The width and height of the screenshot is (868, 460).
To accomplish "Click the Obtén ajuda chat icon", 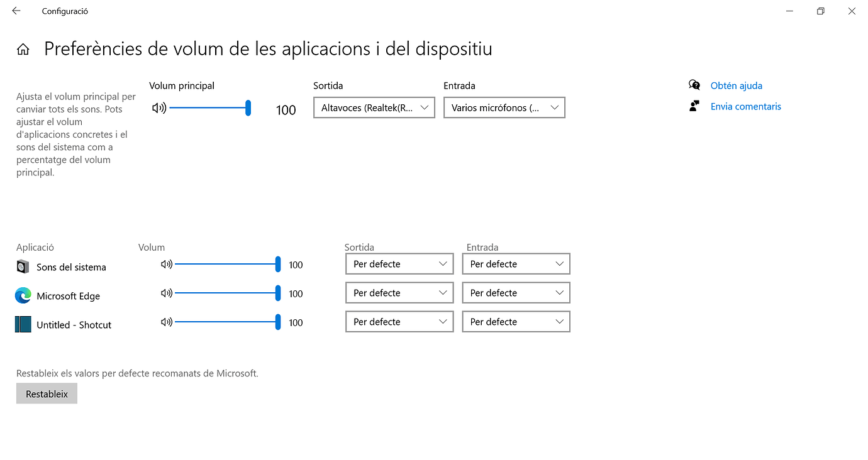I will pos(694,85).
